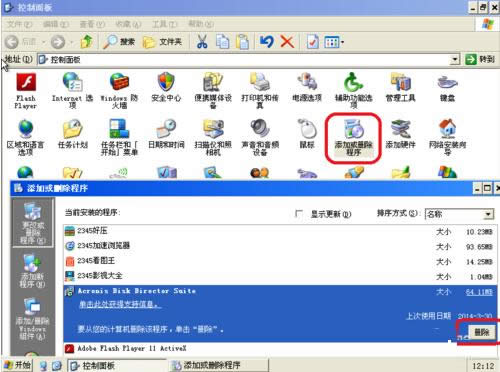Screen dimensions: 500x372
Task: Click the Acronis size value link
Action: pos(479,292)
